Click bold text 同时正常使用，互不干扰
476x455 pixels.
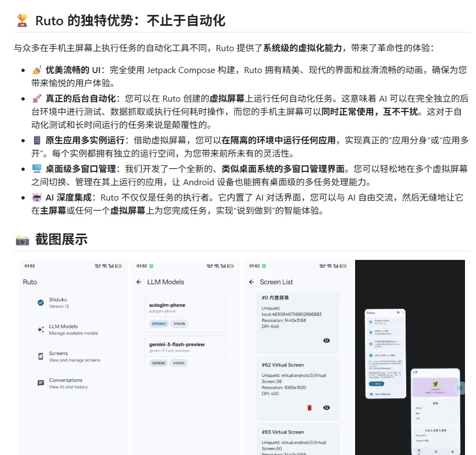click(370, 112)
